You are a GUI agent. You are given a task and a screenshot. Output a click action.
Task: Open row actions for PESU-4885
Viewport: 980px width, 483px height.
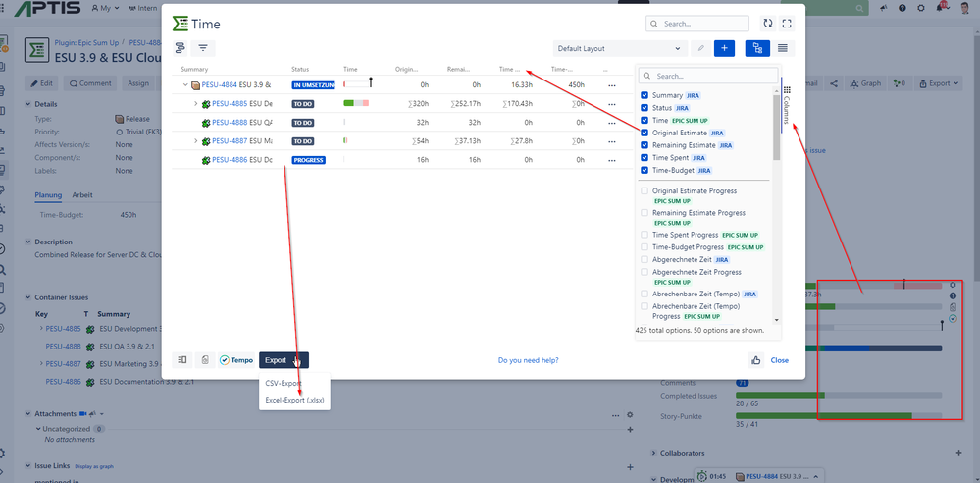[612, 104]
